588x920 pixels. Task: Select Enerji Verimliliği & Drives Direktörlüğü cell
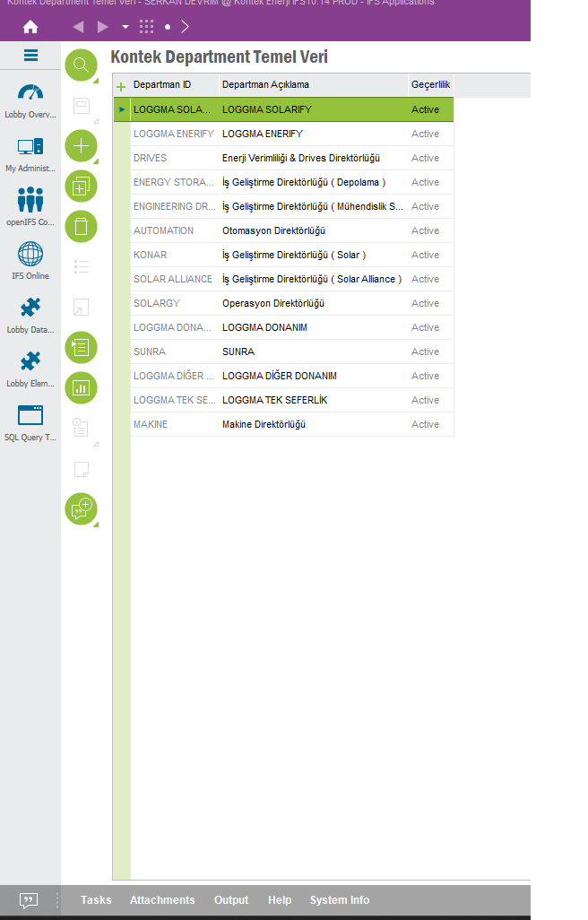click(314, 158)
